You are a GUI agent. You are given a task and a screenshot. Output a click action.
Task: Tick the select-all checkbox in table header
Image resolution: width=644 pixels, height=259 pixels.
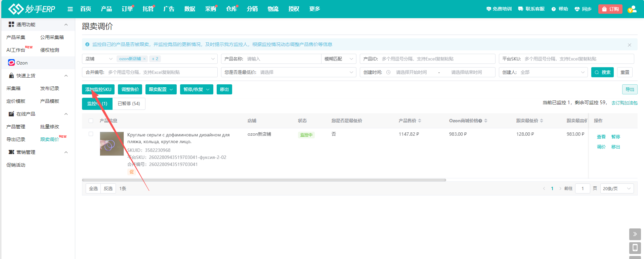[x=91, y=121]
